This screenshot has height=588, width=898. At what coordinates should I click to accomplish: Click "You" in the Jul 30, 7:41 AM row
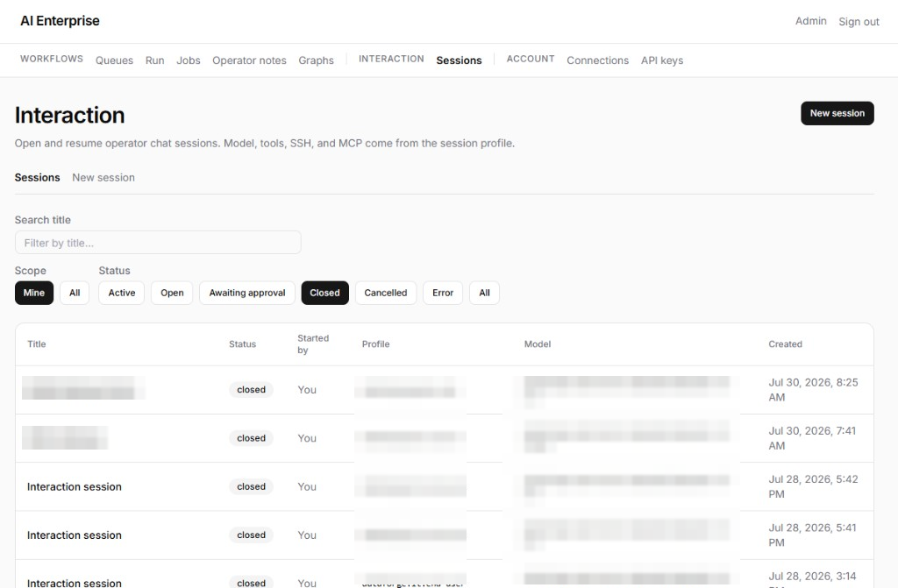click(306, 438)
